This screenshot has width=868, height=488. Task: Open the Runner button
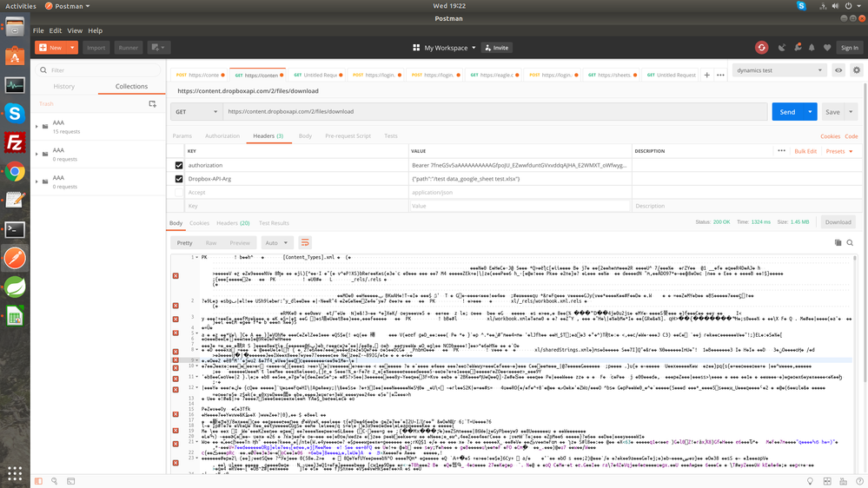tap(129, 48)
